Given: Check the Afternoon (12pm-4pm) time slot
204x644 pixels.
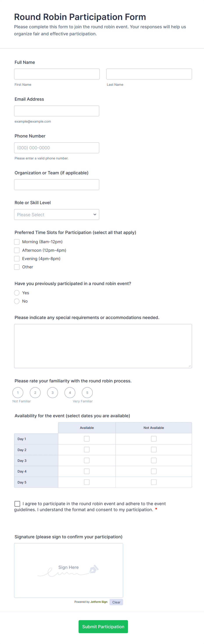Looking at the screenshot, I should [17, 250].
